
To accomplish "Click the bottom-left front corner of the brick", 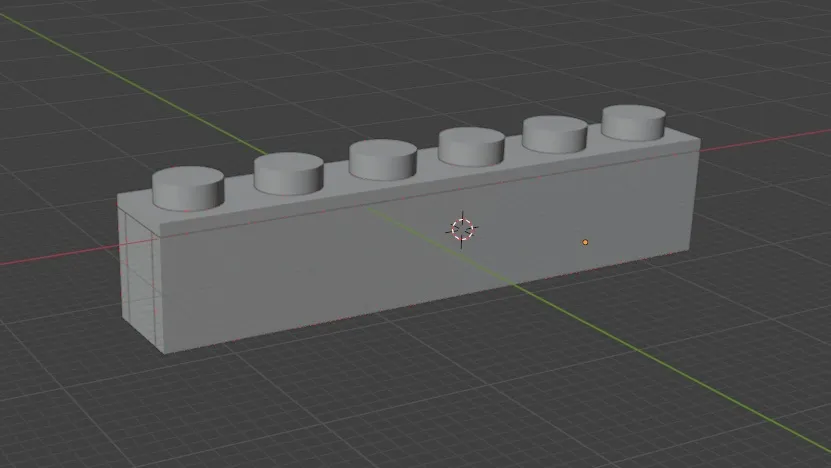I will click(162, 350).
